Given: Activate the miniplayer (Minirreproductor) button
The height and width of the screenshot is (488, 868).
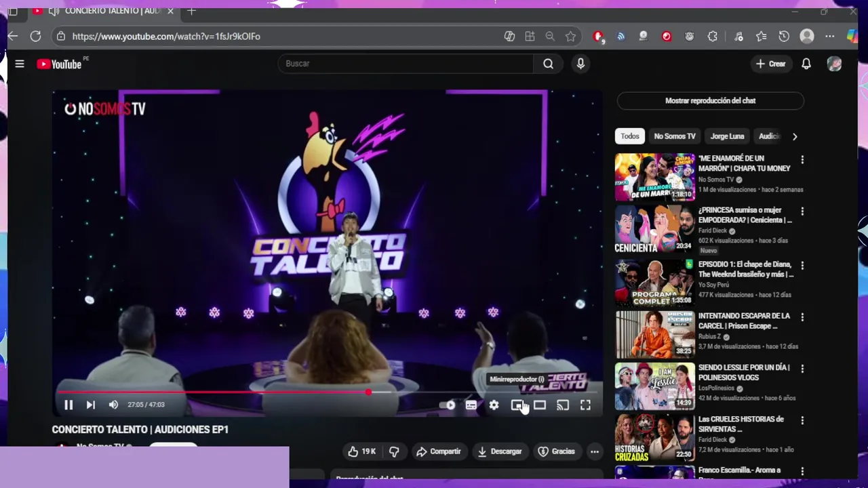Looking at the screenshot, I should [517, 405].
